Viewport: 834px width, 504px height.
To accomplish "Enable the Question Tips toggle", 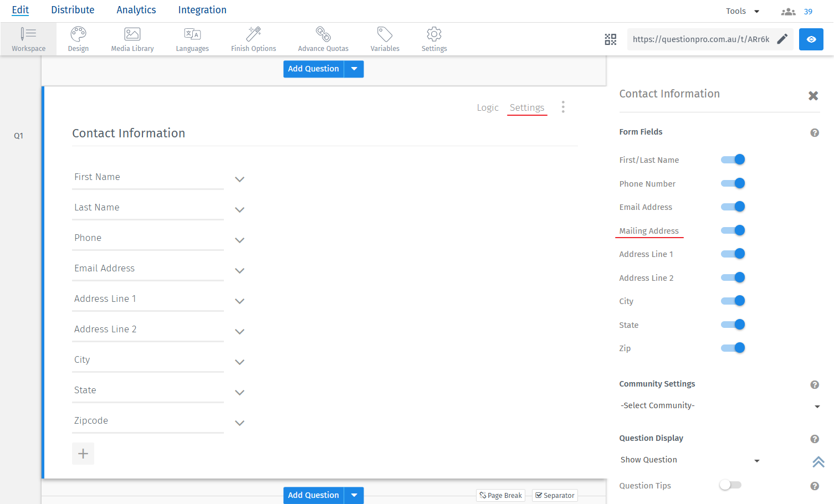I will pyautogui.click(x=730, y=485).
